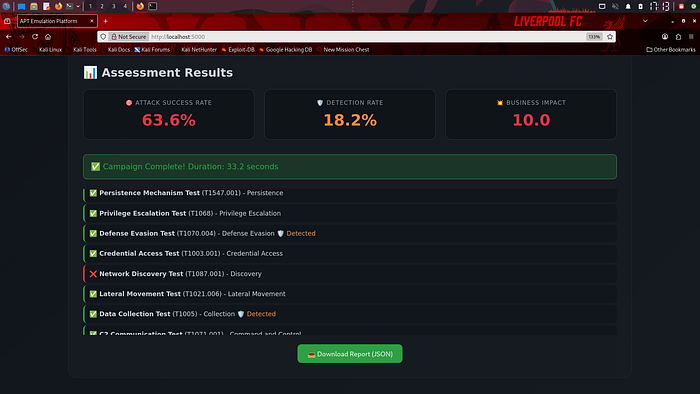Expand the terminal launcher dropdown arrow
The height and width of the screenshot is (394, 700).
click(78, 6)
